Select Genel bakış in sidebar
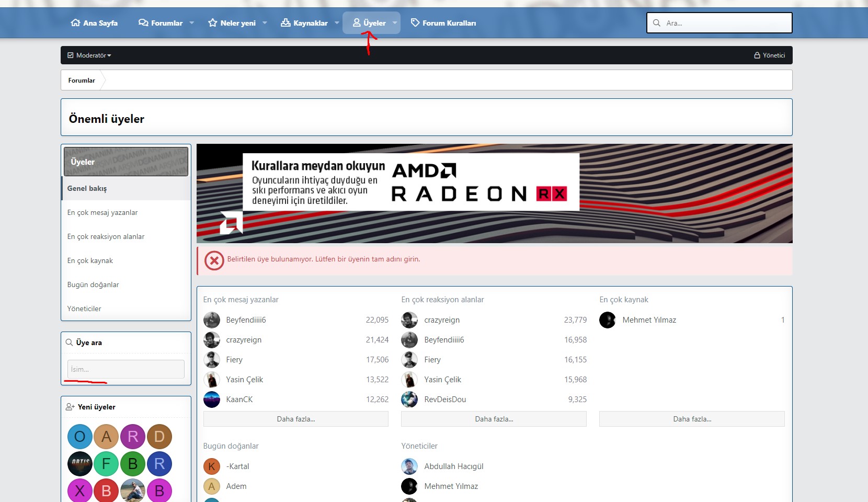 tap(126, 188)
